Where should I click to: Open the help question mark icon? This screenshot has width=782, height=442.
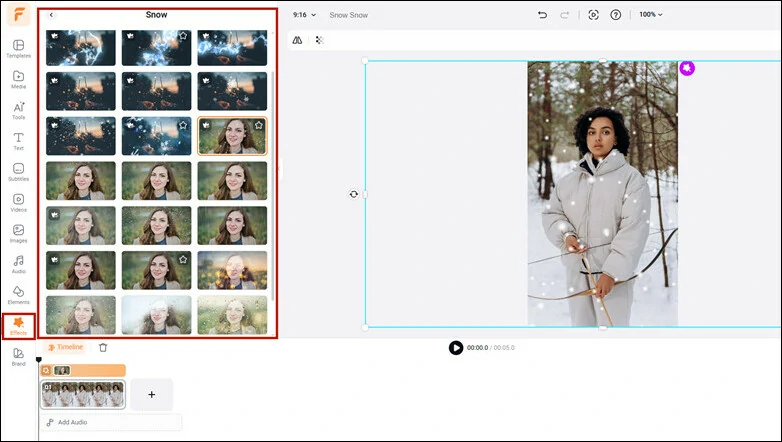pyautogui.click(x=616, y=15)
